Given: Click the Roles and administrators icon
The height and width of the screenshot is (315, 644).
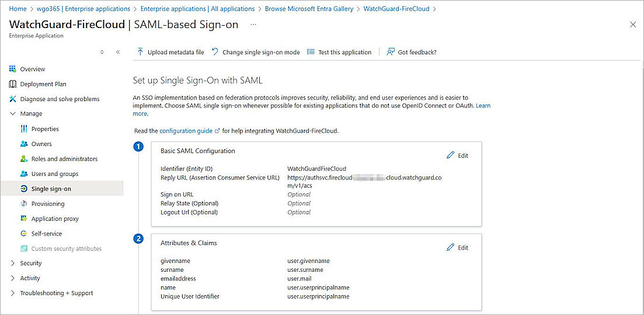Looking at the screenshot, I should pyautogui.click(x=23, y=159).
